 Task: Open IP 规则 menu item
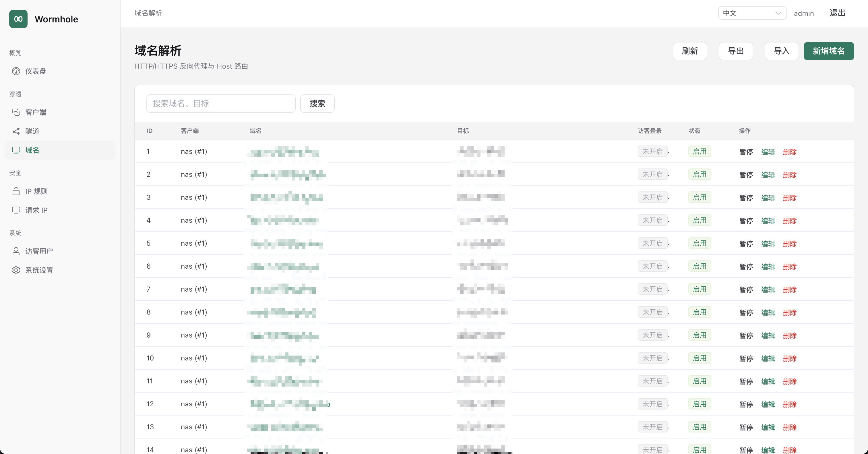click(x=60, y=191)
